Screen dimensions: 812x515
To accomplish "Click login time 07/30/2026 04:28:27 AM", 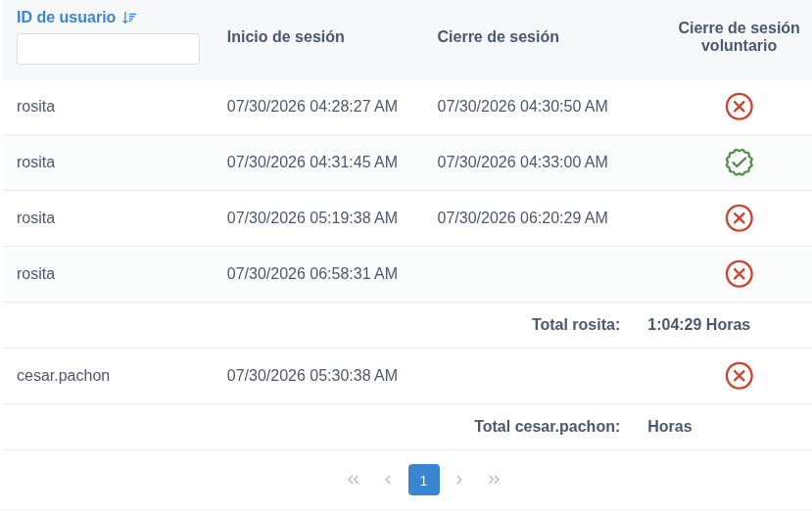I will (x=312, y=106).
